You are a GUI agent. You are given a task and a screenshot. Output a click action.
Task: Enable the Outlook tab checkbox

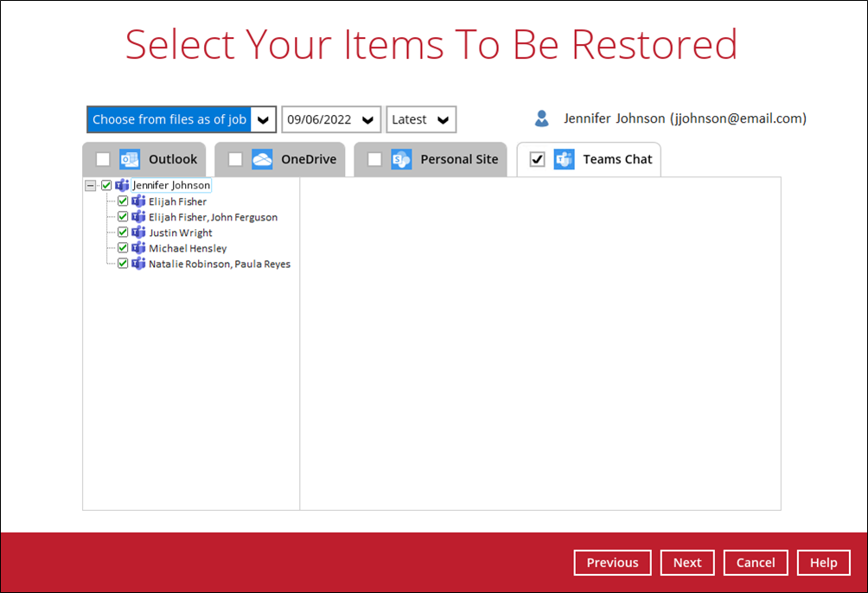[103, 159]
